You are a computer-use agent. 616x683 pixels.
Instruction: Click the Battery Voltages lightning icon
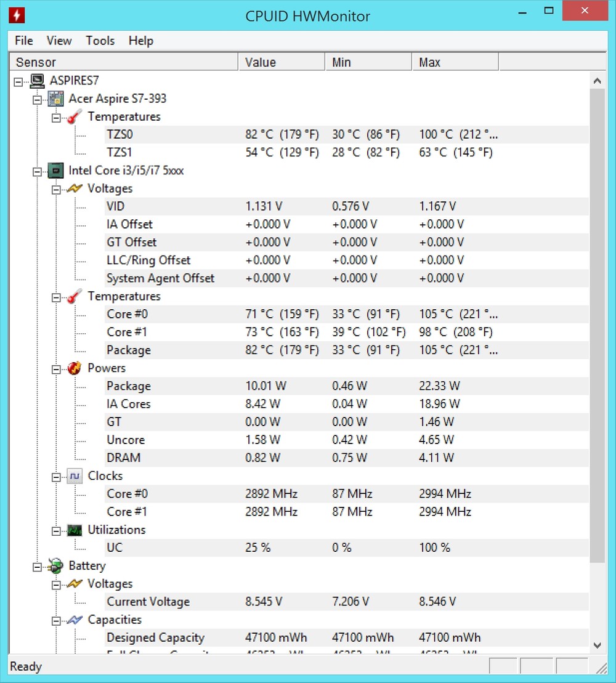pyautogui.click(x=75, y=584)
